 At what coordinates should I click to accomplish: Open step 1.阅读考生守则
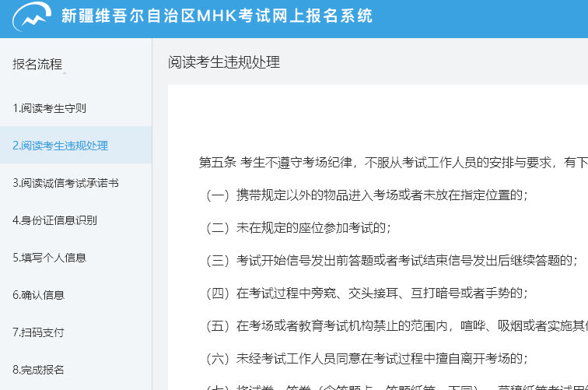49,108
